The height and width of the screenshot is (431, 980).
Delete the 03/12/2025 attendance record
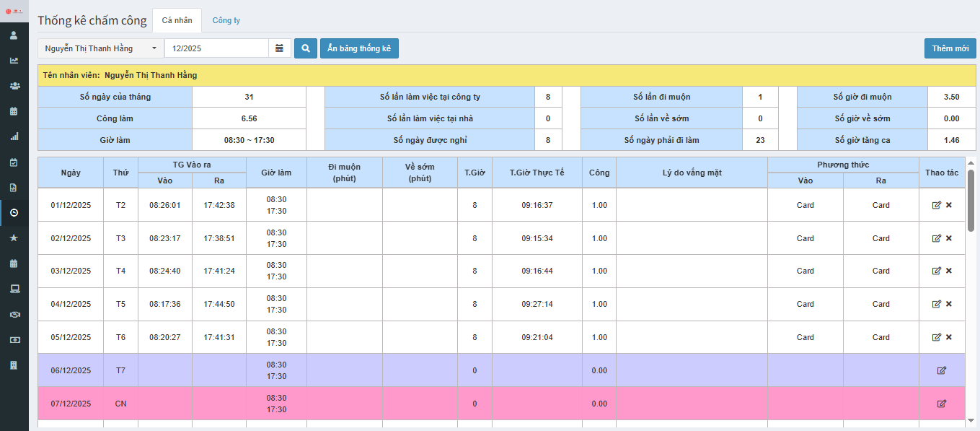pyautogui.click(x=949, y=271)
